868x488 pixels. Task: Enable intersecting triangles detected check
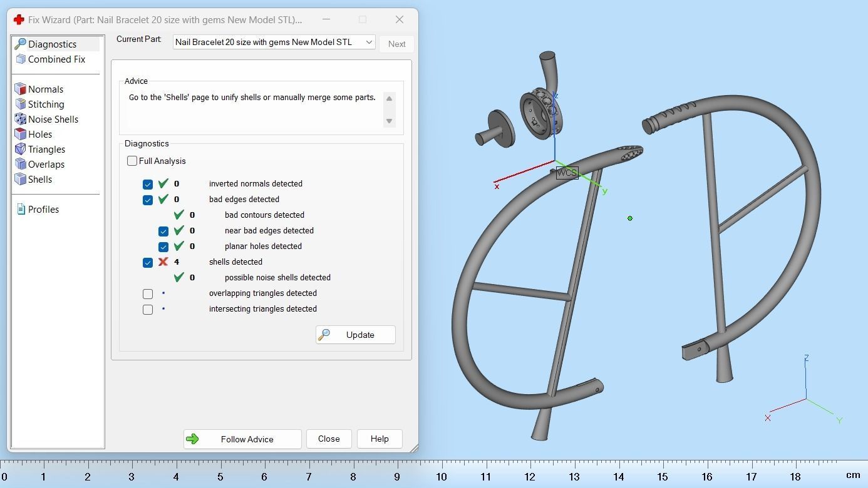148,309
